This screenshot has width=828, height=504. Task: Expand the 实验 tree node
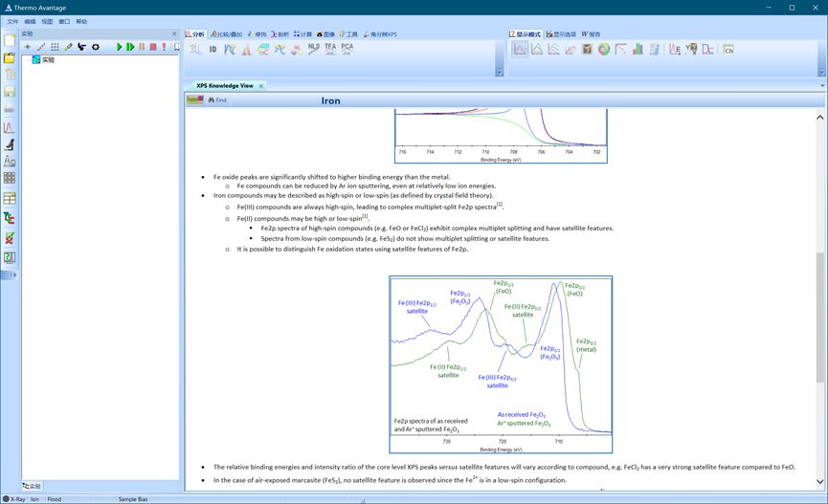(x=28, y=60)
